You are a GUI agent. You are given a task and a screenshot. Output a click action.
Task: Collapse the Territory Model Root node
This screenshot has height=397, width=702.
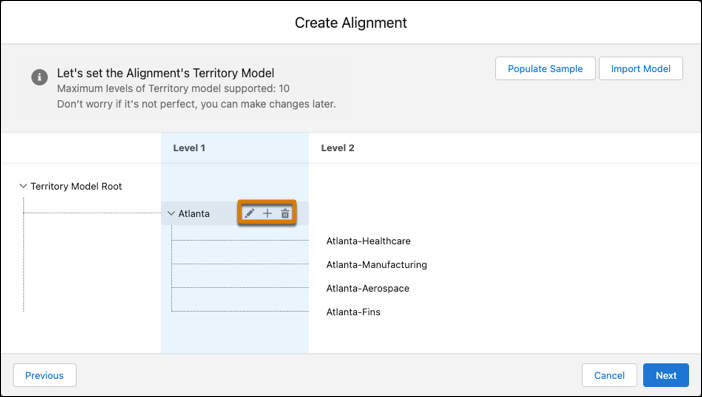coord(23,186)
